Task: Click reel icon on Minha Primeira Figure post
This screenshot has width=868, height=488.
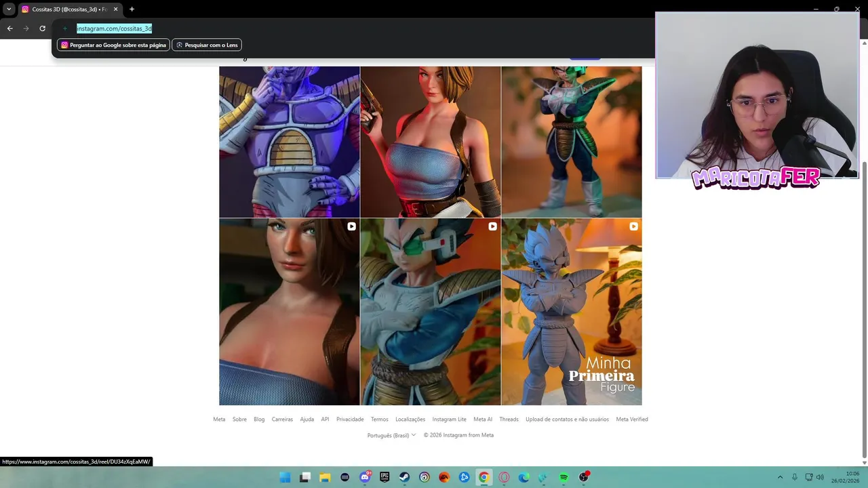Action: click(x=633, y=226)
